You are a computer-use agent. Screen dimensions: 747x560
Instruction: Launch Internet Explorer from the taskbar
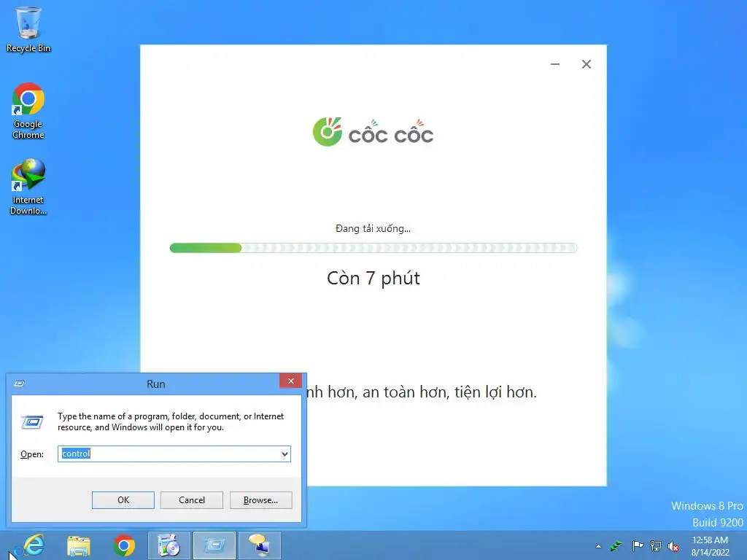[x=34, y=545]
